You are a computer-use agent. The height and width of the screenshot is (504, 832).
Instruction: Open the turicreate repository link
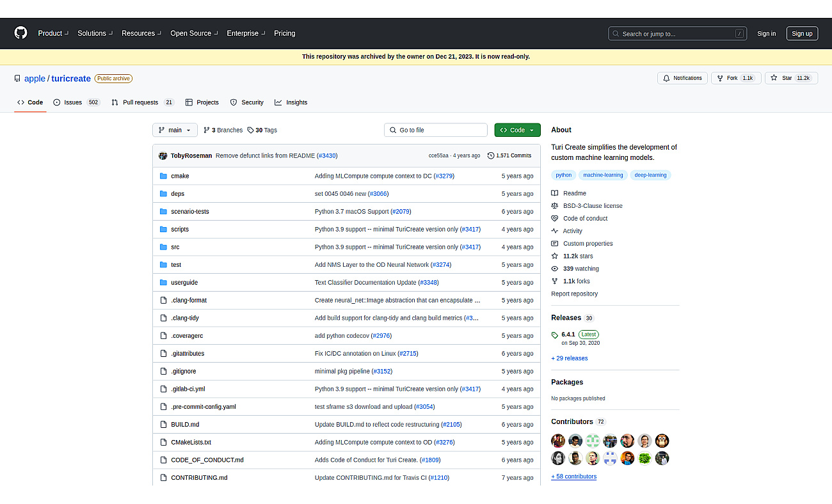tap(71, 79)
